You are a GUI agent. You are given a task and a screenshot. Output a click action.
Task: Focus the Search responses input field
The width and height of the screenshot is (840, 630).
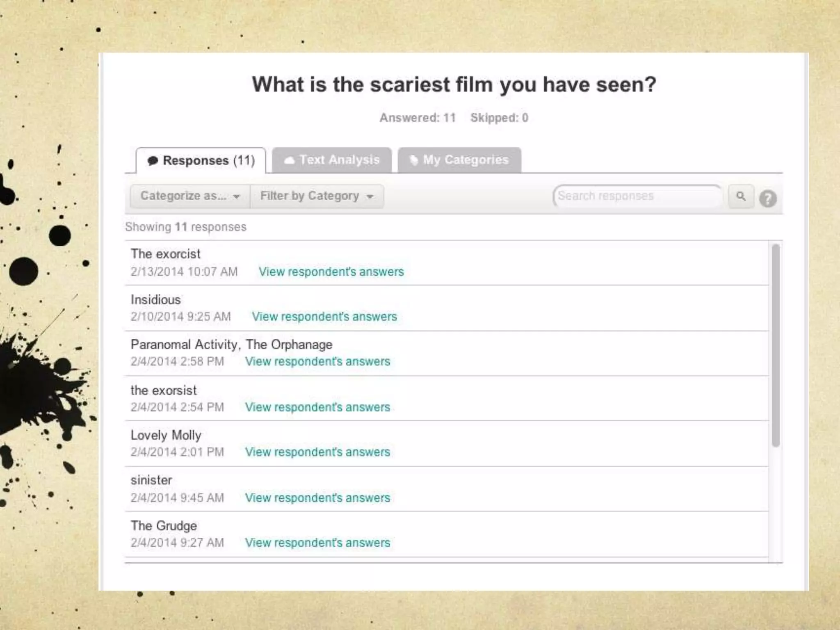(x=637, y=196)
